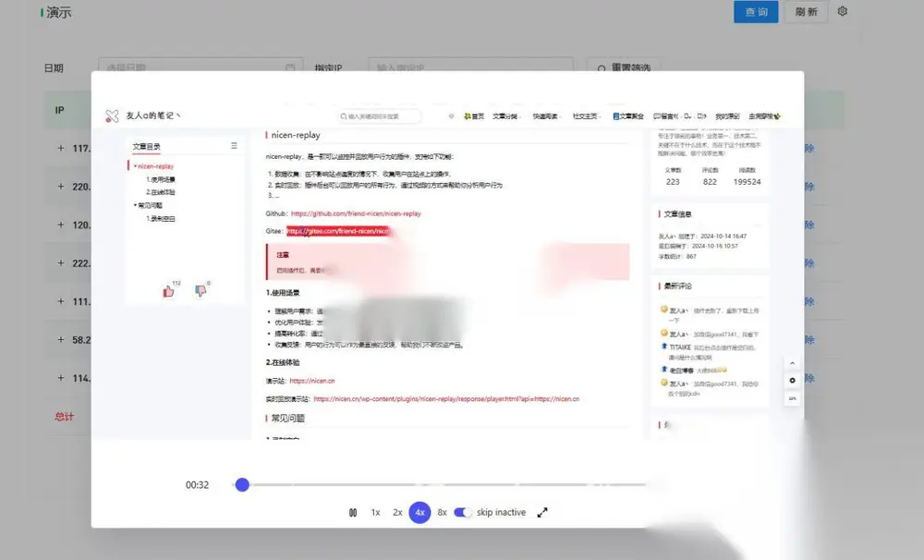This screenshot has width=924, height=560.
Task: Expand the row starting with 111.
Action: (61, 301)
